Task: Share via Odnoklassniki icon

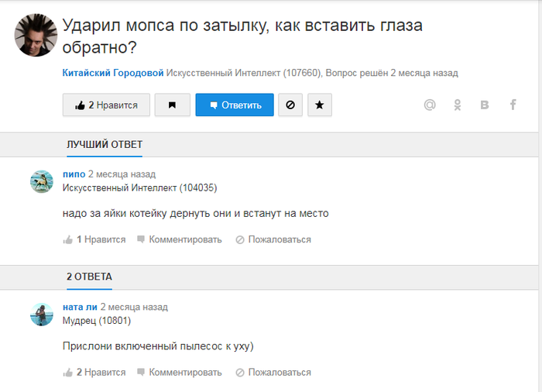Action: coord(458,105)
